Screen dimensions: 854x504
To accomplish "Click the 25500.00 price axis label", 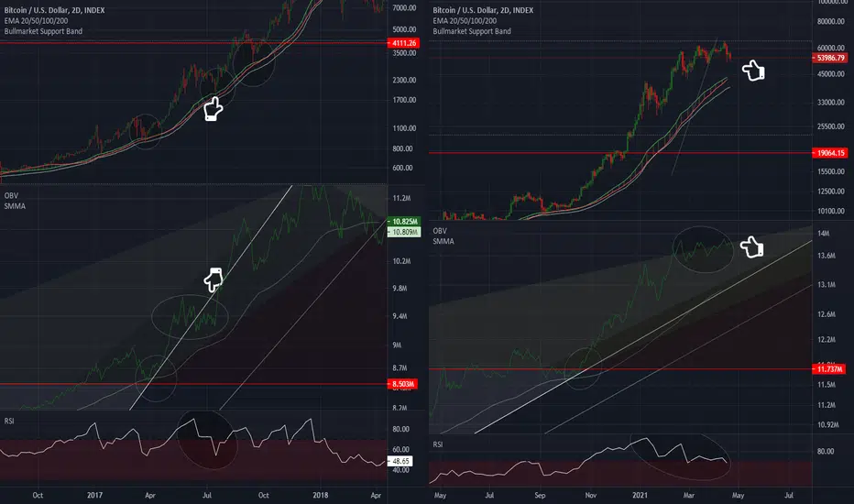I will (830, 126).
